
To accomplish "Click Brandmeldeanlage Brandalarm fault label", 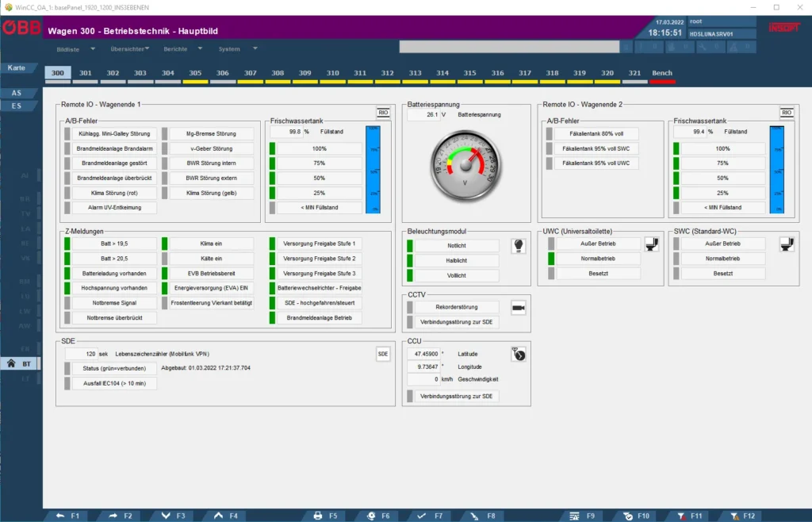I will (114, 148).
